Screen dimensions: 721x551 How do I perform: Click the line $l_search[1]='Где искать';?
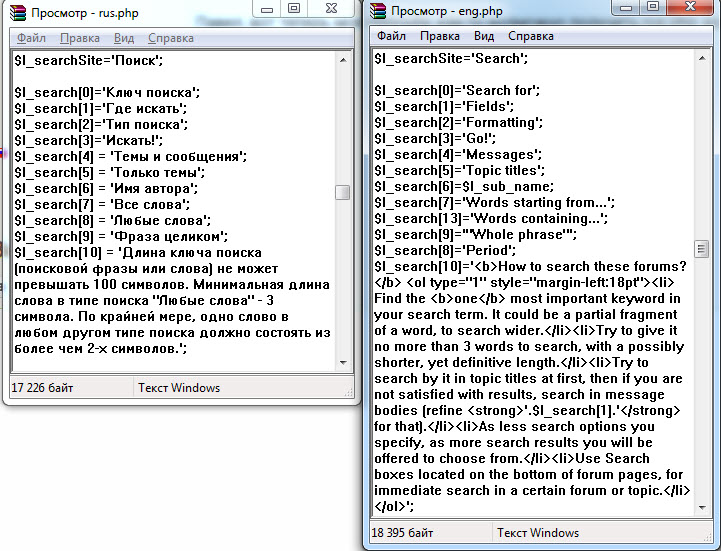tap(101, 109)
